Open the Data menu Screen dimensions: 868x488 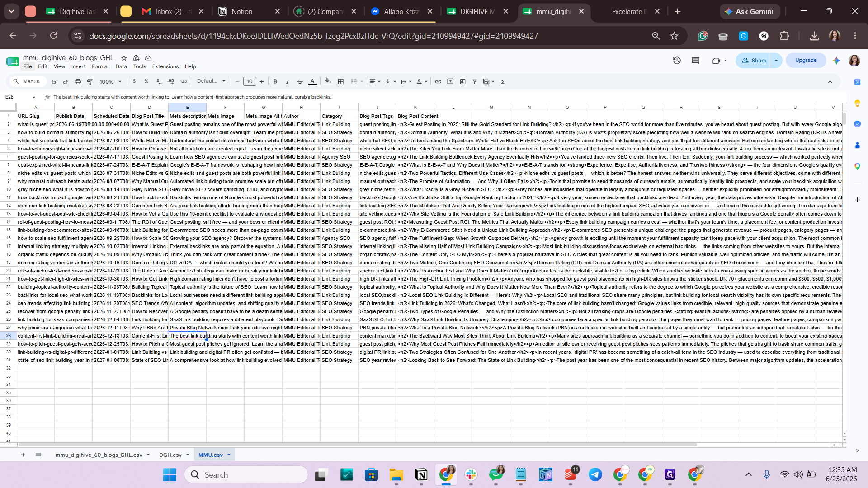(x=121, y=66)
